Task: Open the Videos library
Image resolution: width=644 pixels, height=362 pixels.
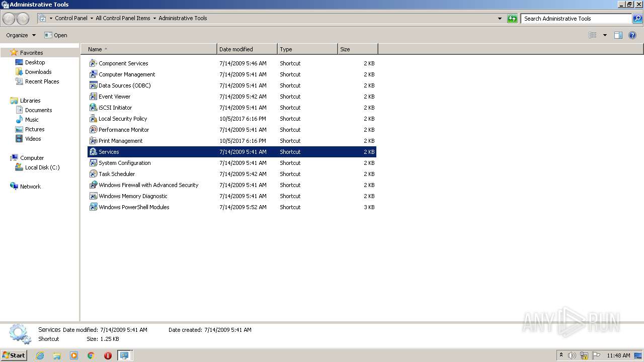Action: point(33,139)
